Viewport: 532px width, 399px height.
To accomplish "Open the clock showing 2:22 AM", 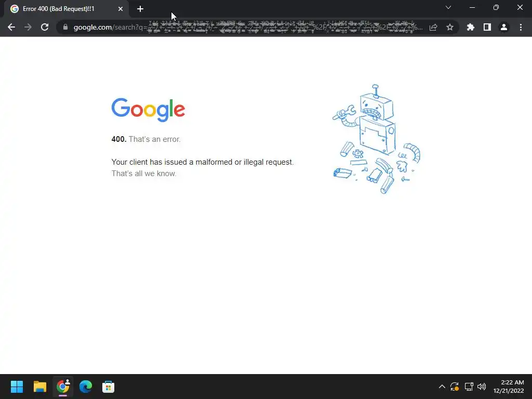I will click(x=509, y=387).
